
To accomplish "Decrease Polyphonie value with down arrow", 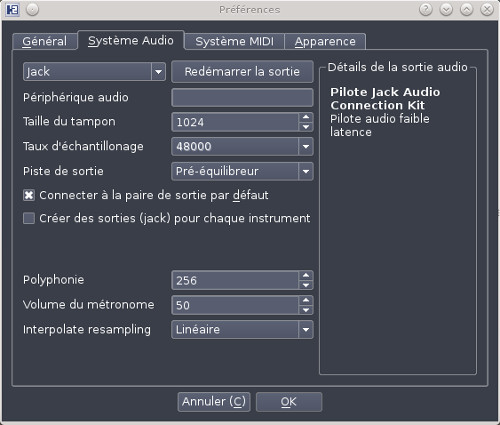I will coord(306,285).
